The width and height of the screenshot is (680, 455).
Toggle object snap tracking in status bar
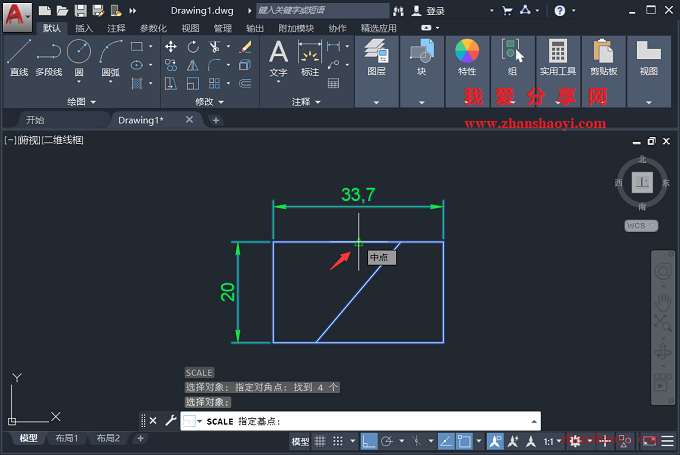point(446,442)
